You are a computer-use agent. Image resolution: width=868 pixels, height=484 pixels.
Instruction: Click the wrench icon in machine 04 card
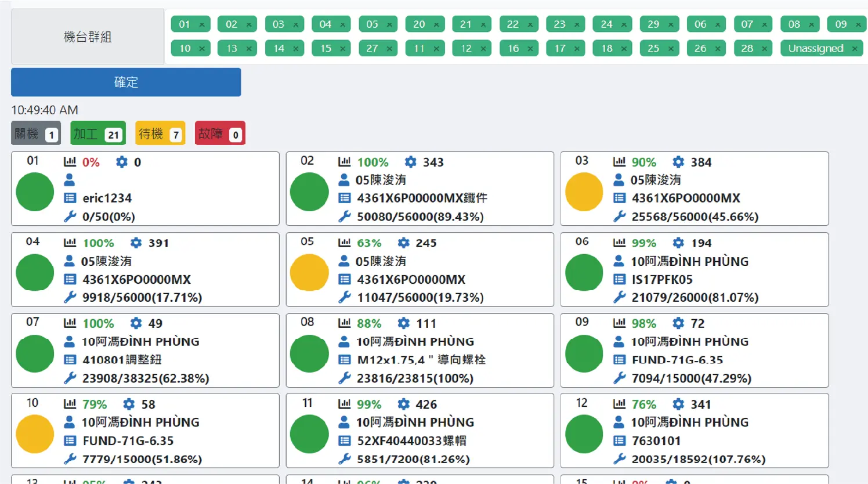(70, 297)
